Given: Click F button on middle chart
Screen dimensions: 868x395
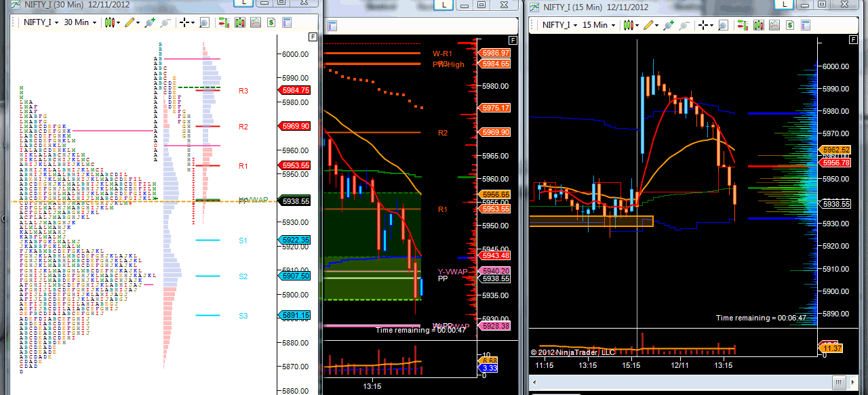Looking at the screenshot, I should [513, 40].
